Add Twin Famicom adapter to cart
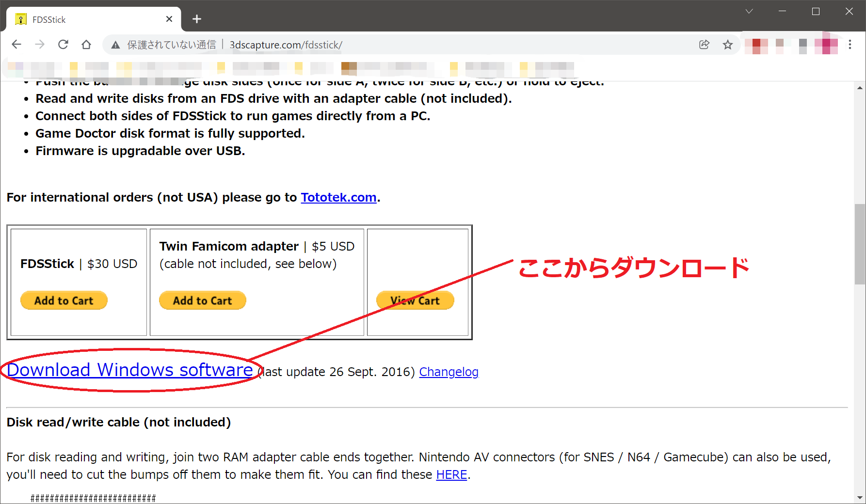 [x=203, y=300]
